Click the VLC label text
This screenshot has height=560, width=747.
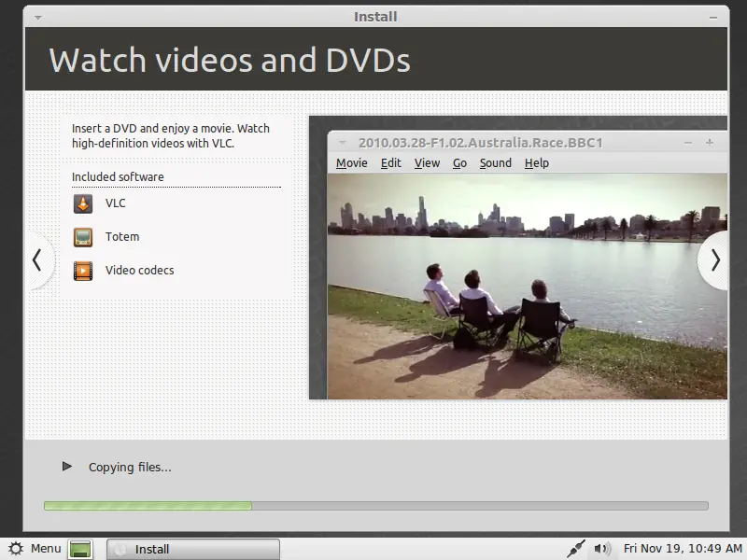pyautogui.click(x=115, y=203)
